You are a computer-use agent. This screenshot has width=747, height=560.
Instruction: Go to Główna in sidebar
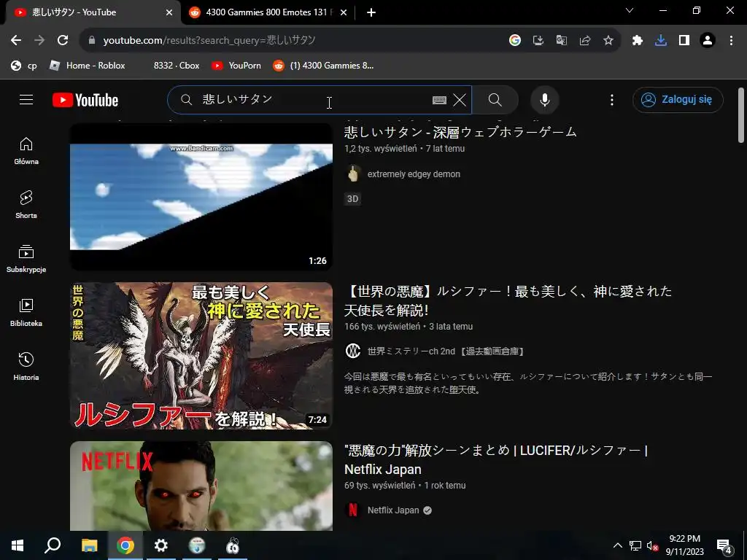point(26,151)
